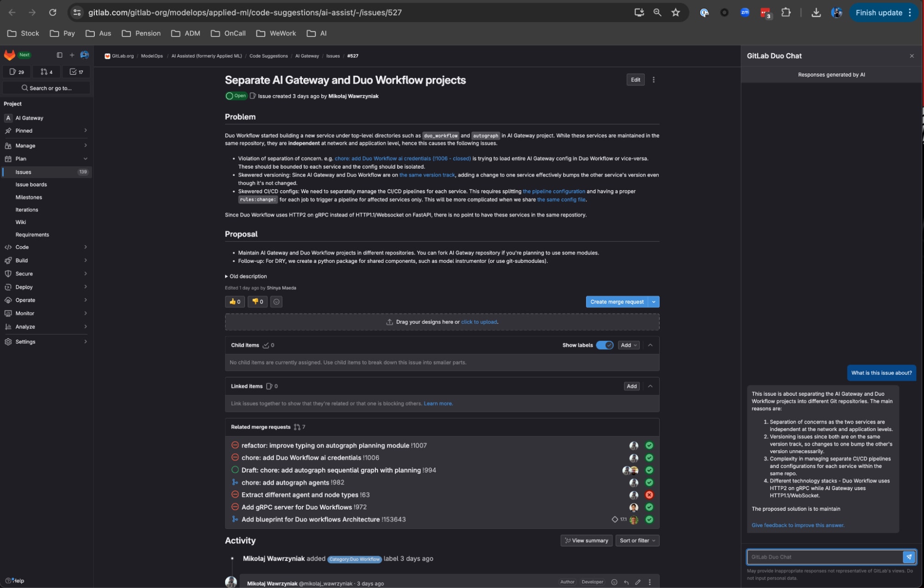This screenshot has width=924, height=588.
Task: Click the thumbs down reaction button
Action: 257,302
